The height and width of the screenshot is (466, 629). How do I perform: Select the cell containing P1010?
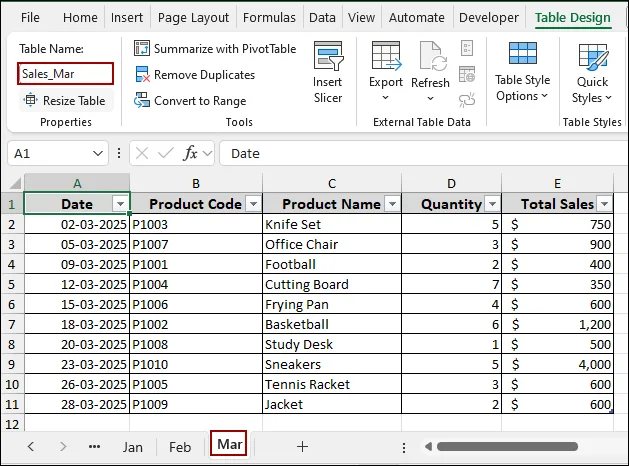pos(196,364)
